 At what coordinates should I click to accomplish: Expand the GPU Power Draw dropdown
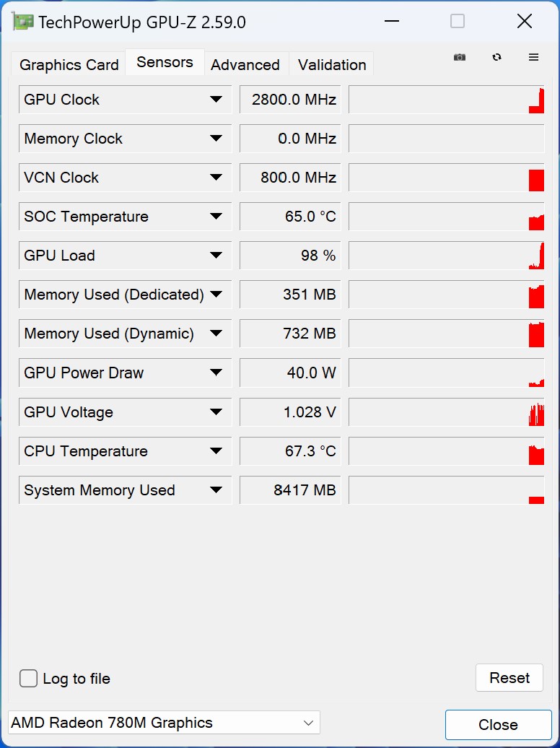pyautogui.click(x=216, y=373)
